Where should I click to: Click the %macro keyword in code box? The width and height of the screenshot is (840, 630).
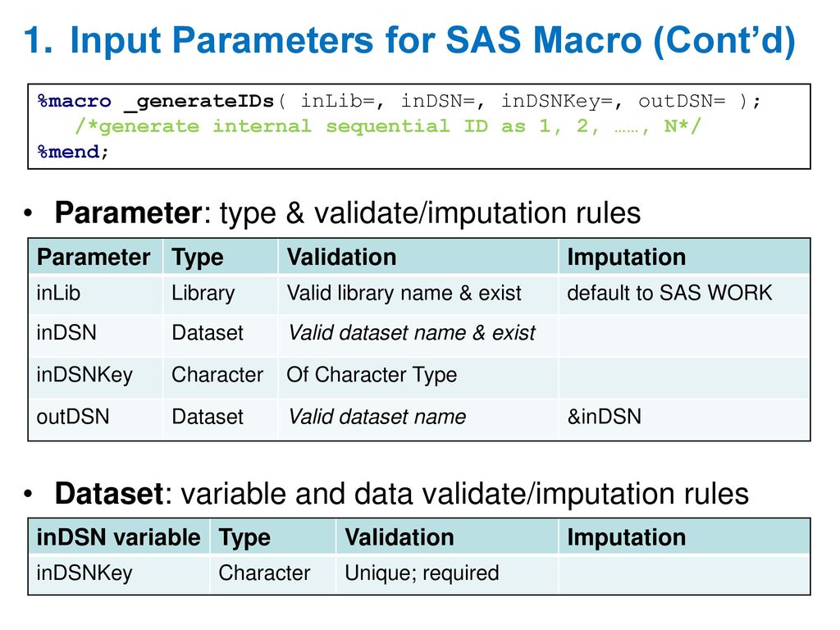pyautogui.click(x=75, y=101)
